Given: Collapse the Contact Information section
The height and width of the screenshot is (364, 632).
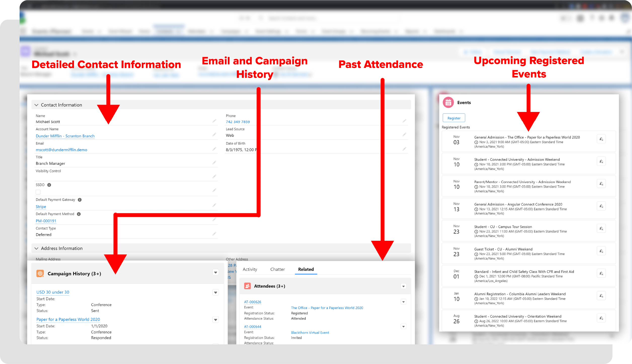Looking at the screenshot, I should 36,105.
